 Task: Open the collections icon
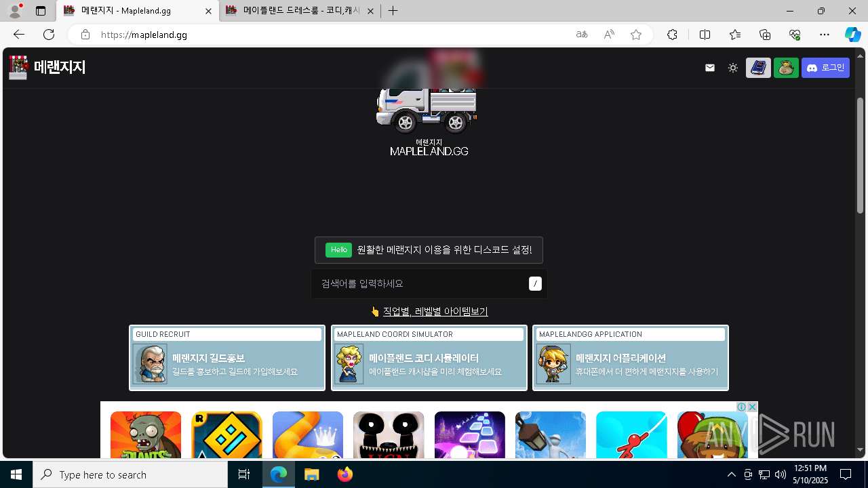pos(765,35)
